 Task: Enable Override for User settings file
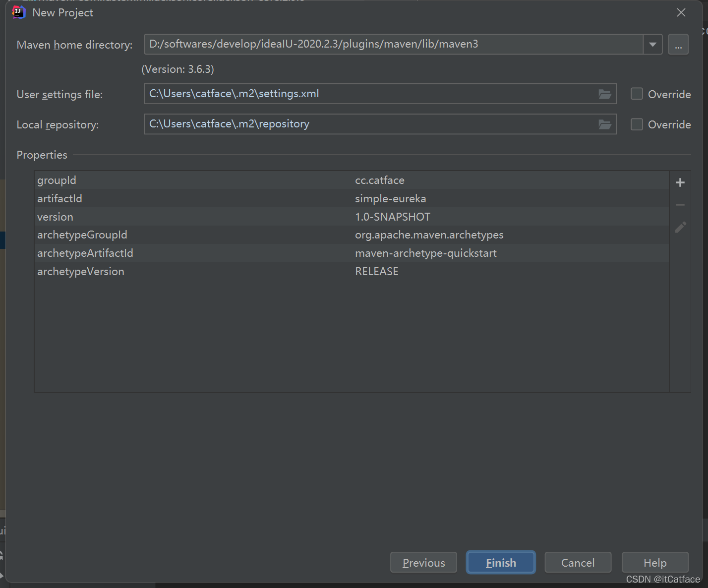click(x=637, y=94)
